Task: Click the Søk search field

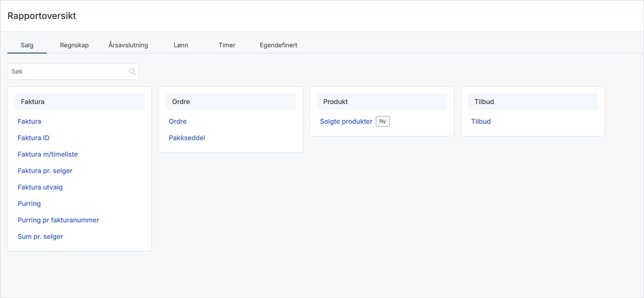Action: pos(68,72)
